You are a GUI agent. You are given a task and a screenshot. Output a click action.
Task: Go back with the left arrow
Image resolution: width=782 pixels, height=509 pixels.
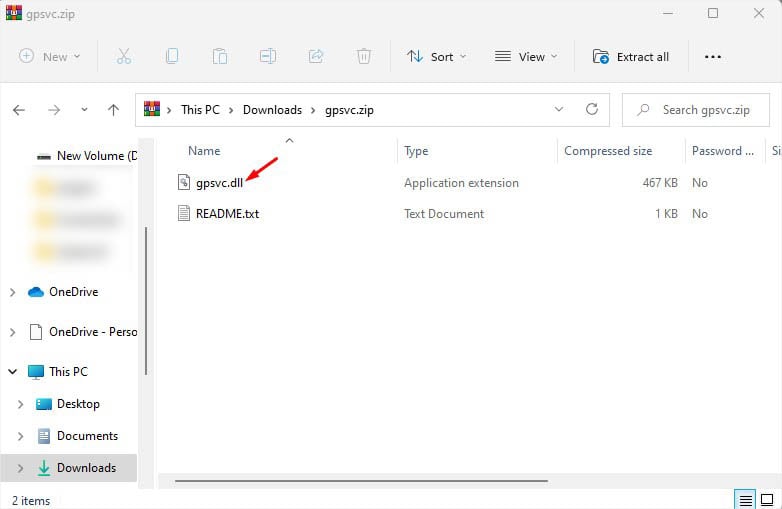pos(19,110)
